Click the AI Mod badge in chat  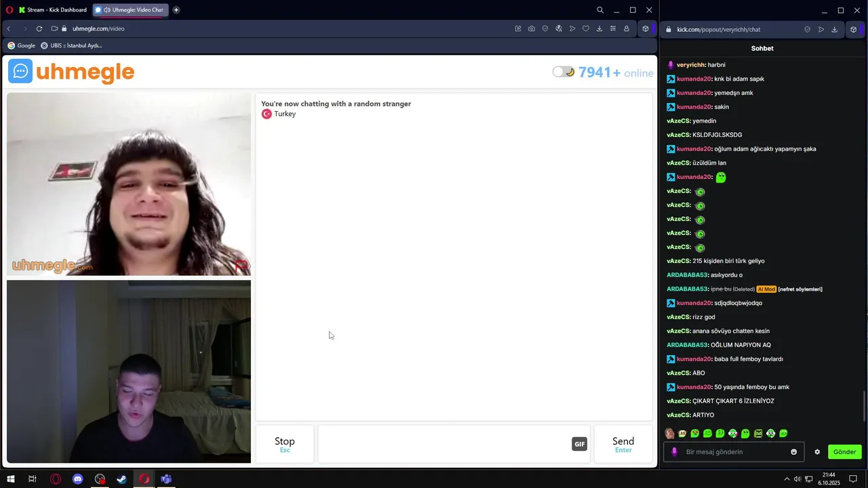(x=766, y=289)
